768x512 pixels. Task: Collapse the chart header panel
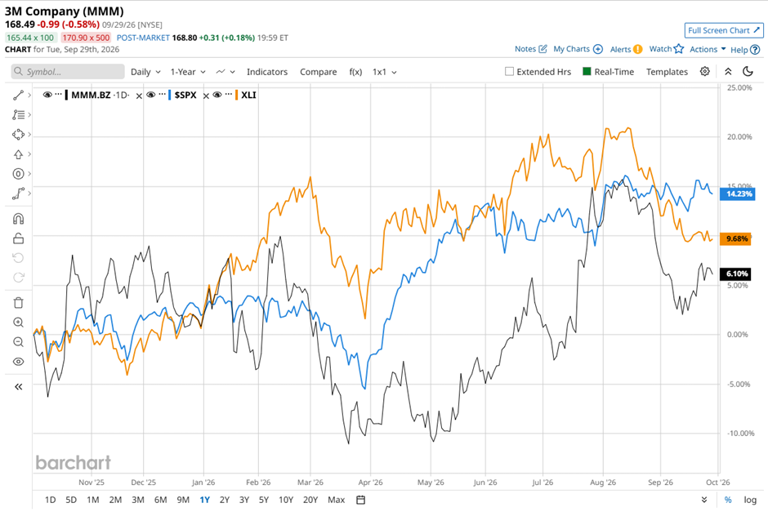pos(728,72)
